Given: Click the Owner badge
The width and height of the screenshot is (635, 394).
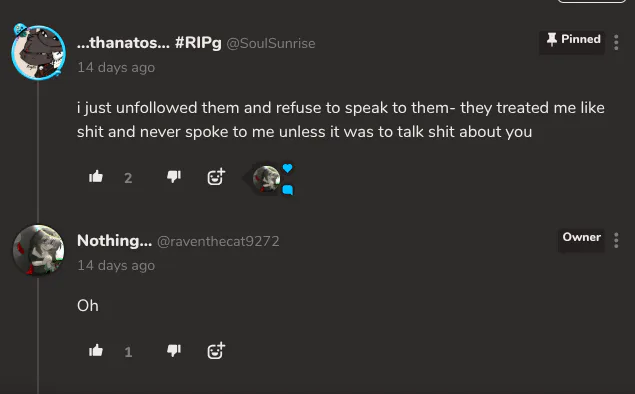Looking at the screenshot, I should [582, 237].
